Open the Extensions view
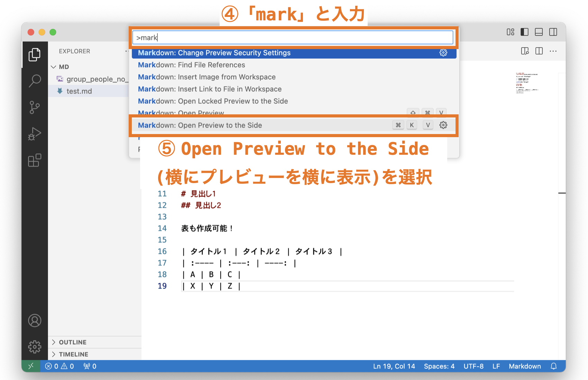This screenshot has width=588, height=380. point(35,160)
